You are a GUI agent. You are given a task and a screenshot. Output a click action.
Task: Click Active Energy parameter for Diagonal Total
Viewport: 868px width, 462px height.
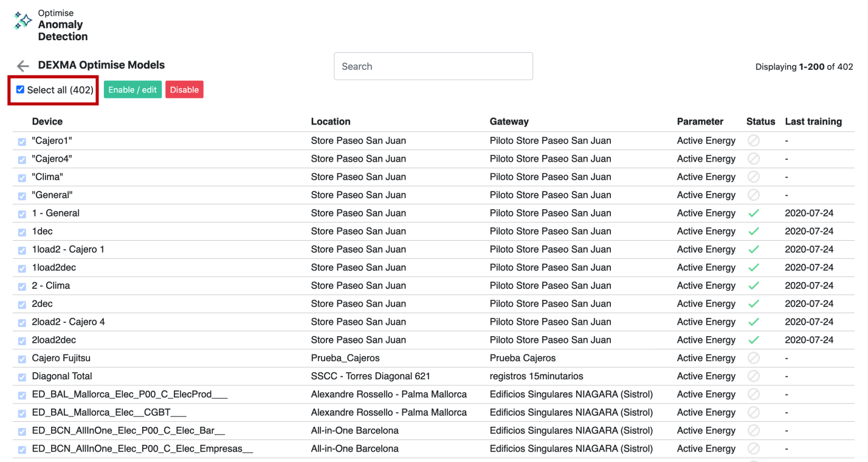click(x=706, y=376)
